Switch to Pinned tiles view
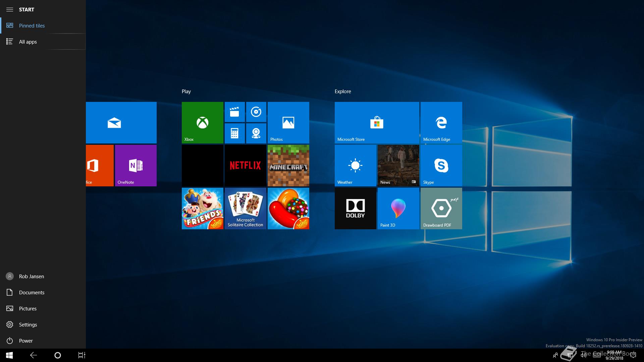This screenshot has height=362, width=644. tap(43, 25)
